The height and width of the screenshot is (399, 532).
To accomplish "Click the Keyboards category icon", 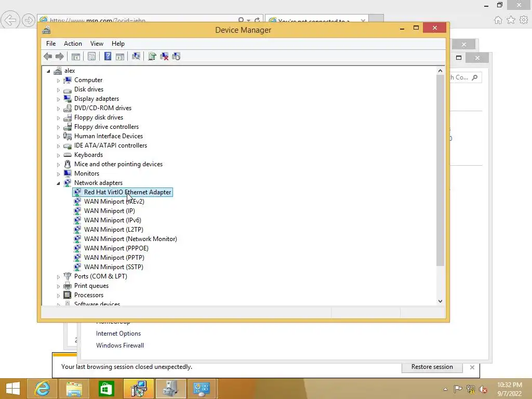I will point(68,155).
